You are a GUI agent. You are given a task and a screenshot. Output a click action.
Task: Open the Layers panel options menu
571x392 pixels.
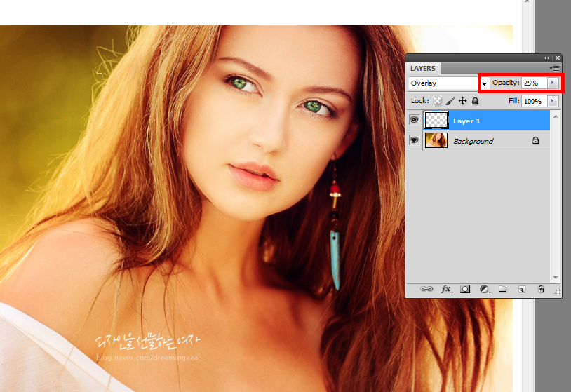click(x=555, y=68)
